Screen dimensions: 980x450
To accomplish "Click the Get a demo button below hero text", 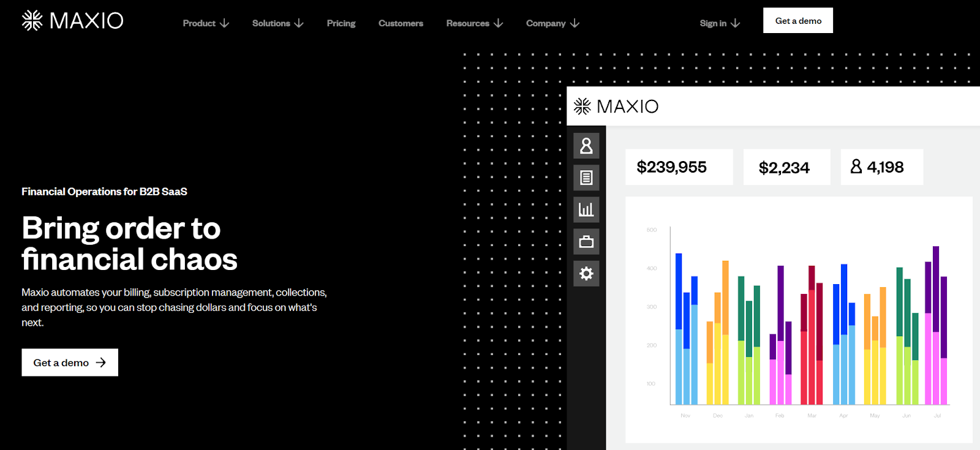I will pos(70,362).
